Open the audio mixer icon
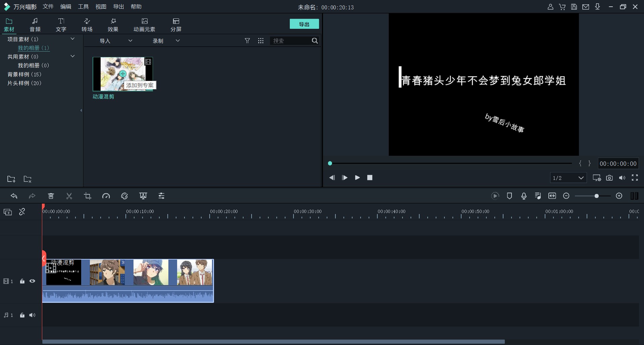Image resolution: width=644 pixels, height=345 pixels. click(537, 196)
